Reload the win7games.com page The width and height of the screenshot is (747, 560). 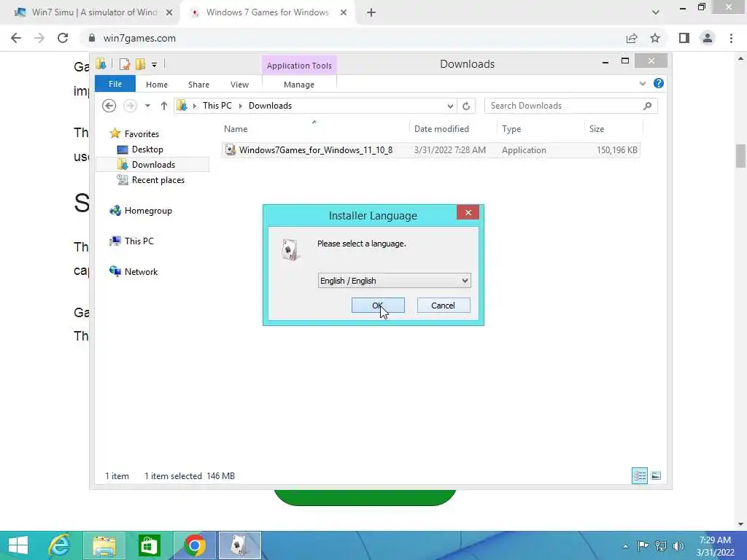(63, 38)
